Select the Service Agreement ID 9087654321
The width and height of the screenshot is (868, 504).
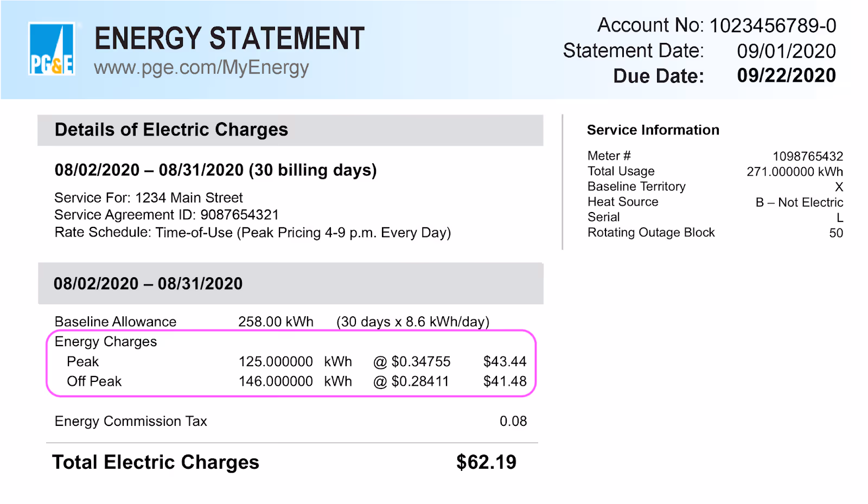click(x=239, y=215)
